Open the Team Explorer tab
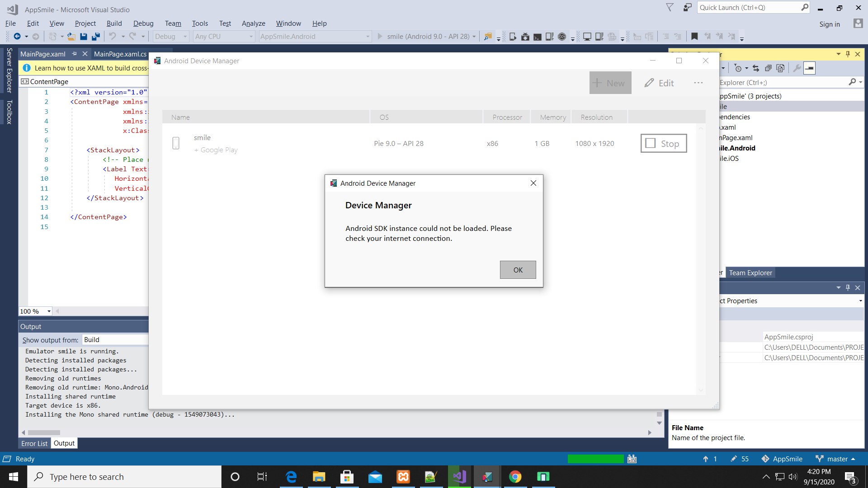The image size is (868, 488). (750, 273)
